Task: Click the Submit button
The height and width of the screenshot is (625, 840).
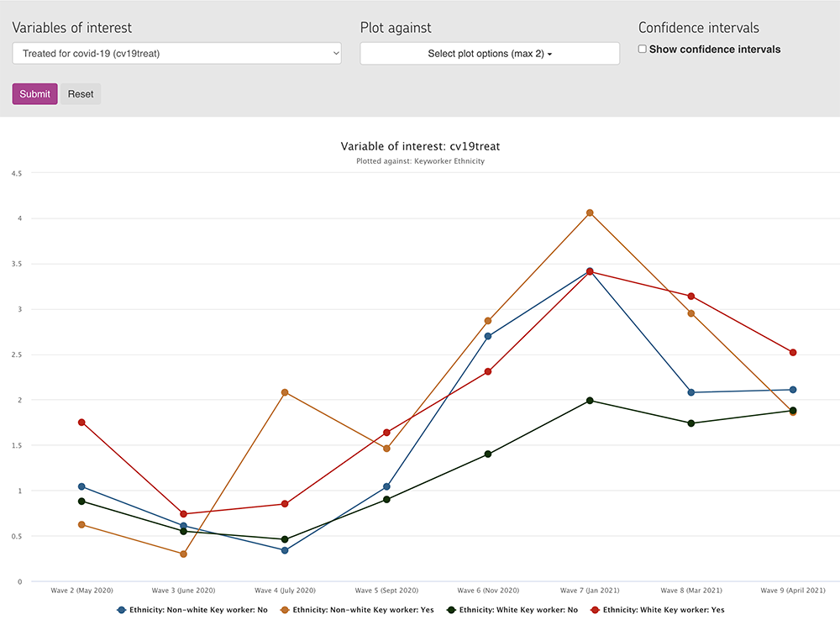Action: (34, 93)
